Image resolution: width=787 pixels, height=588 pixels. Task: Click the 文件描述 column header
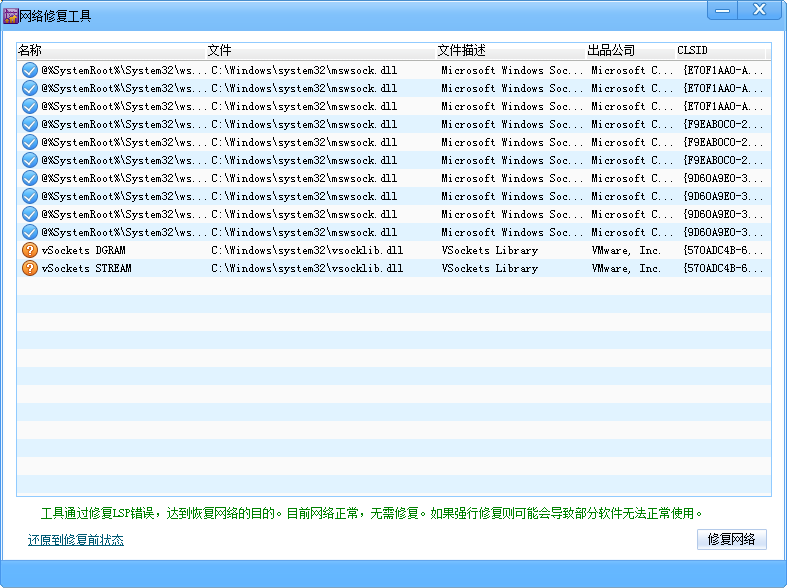(x=461, y=50)
